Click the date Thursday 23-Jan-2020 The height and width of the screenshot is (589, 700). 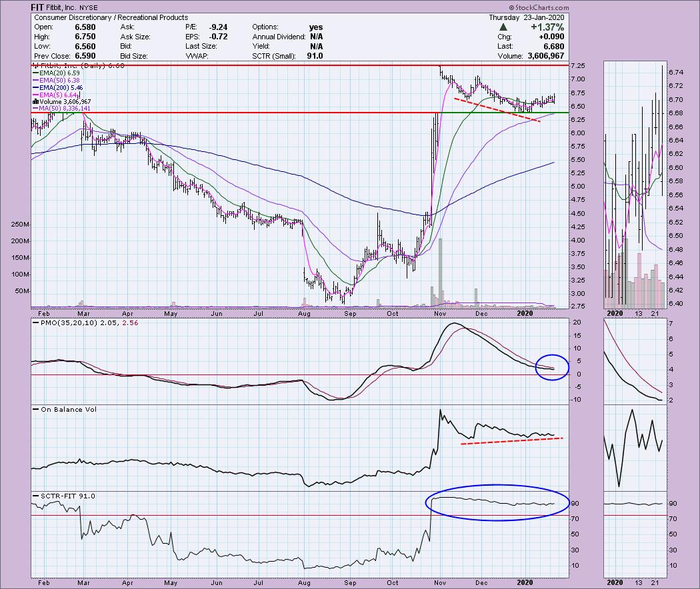click(x=527, y=17)
